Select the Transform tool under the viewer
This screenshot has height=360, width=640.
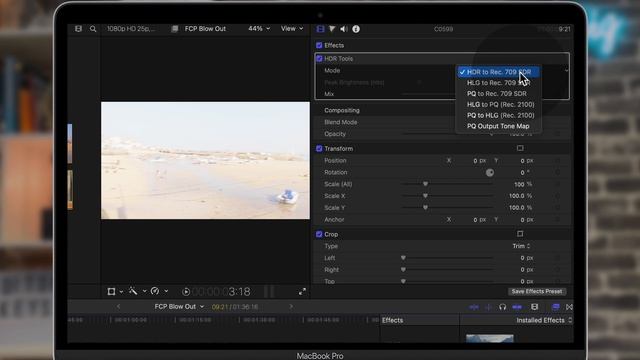[x=111, y=291]
